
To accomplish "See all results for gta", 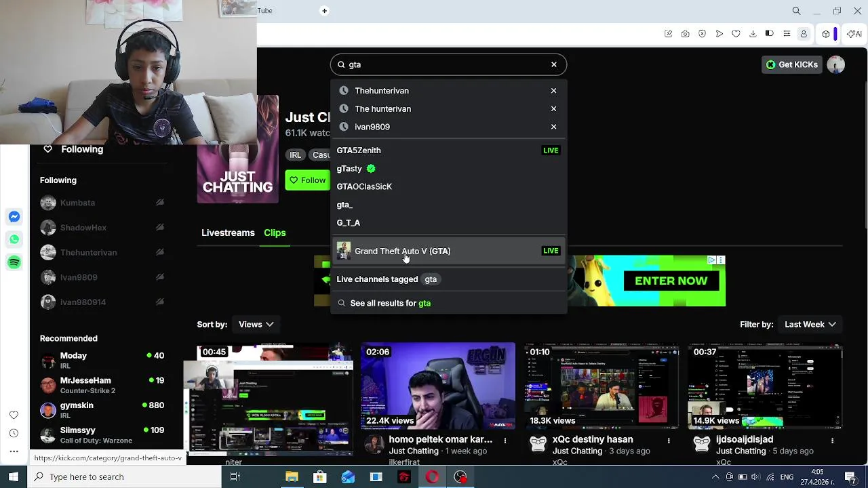I will click(448, 303).
